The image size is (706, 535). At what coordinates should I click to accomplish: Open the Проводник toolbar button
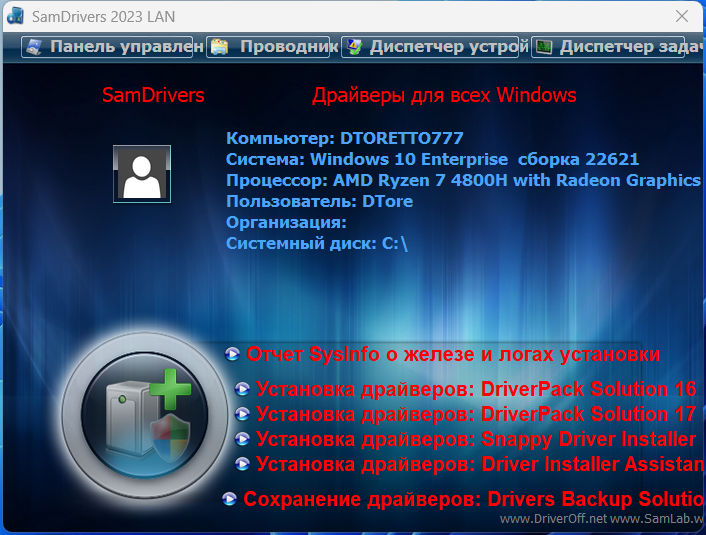click(268, 47)
